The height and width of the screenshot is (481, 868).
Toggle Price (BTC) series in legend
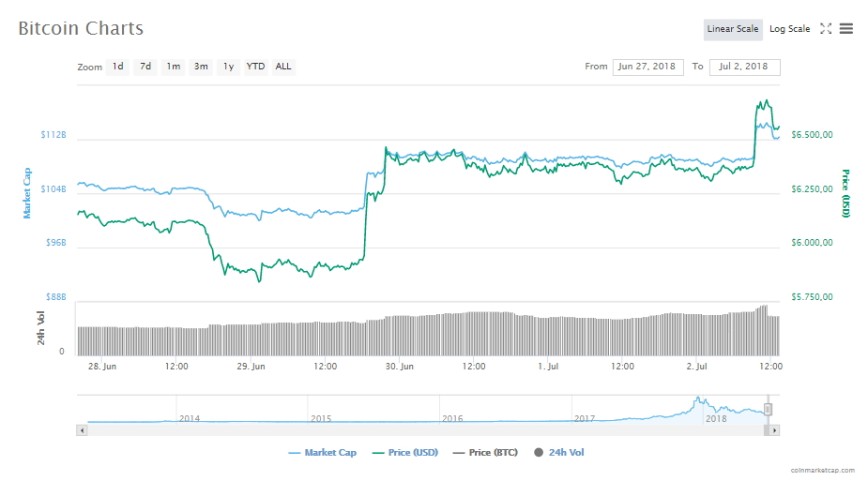pos(485,453)
